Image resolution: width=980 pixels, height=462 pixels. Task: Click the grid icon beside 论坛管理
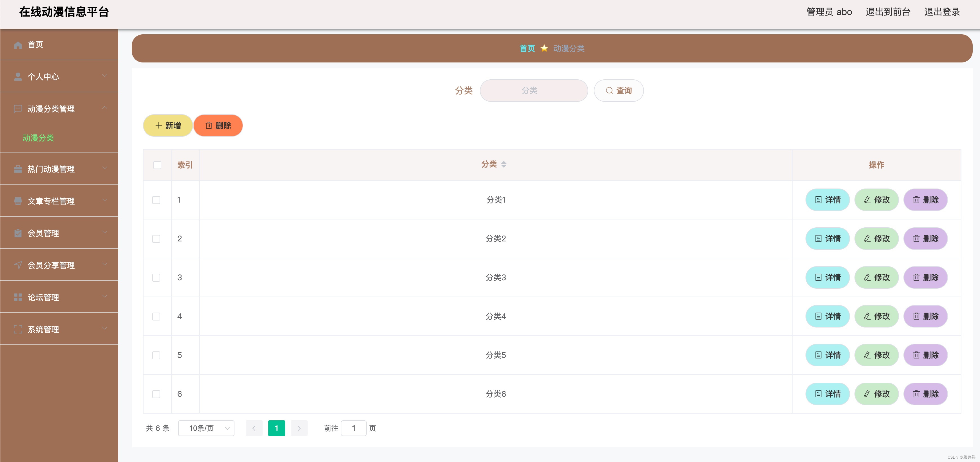click(18, 297)
